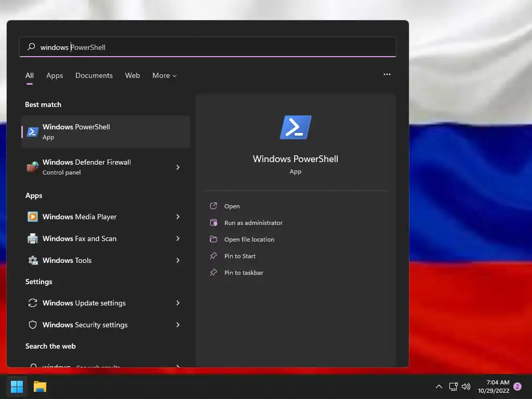Expand Windows Tools chevron
532x399 pixels.
click(178, 260)
